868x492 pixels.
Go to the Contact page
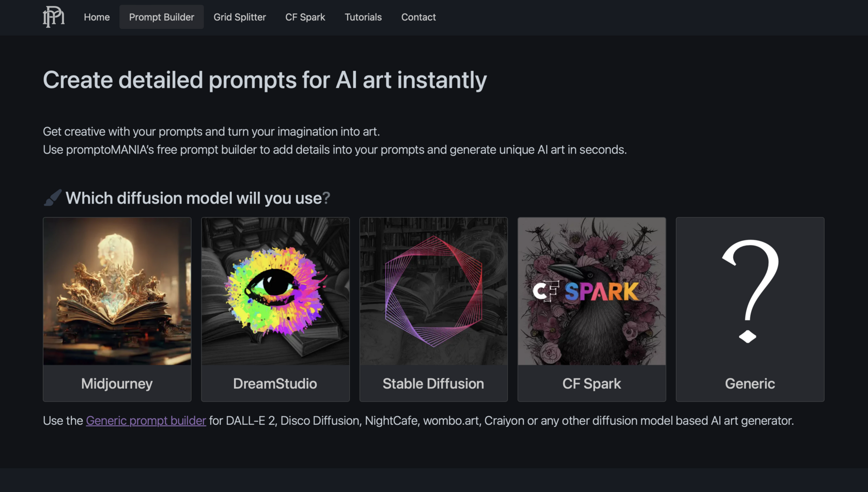419,17
